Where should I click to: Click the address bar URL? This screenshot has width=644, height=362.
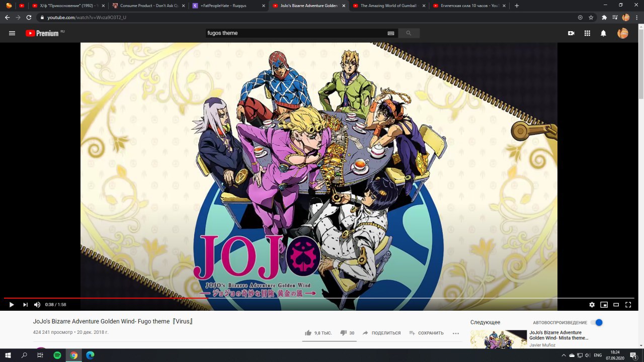[87, 17]
